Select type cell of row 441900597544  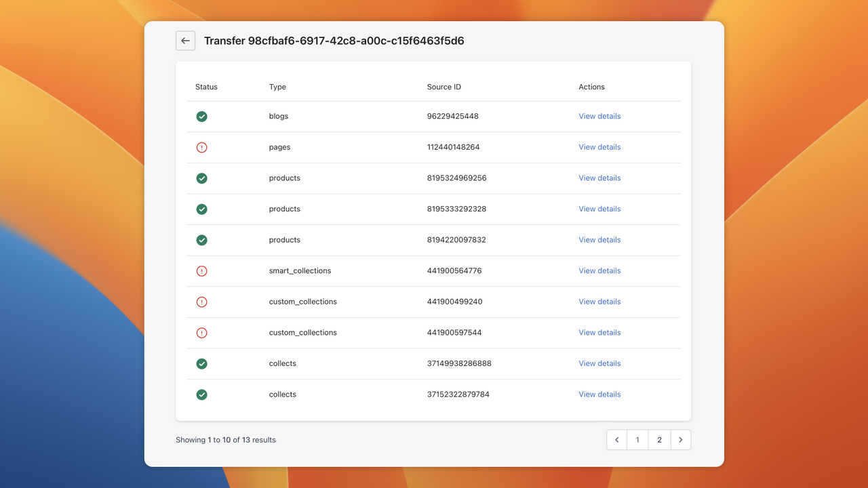click(303, 333)
